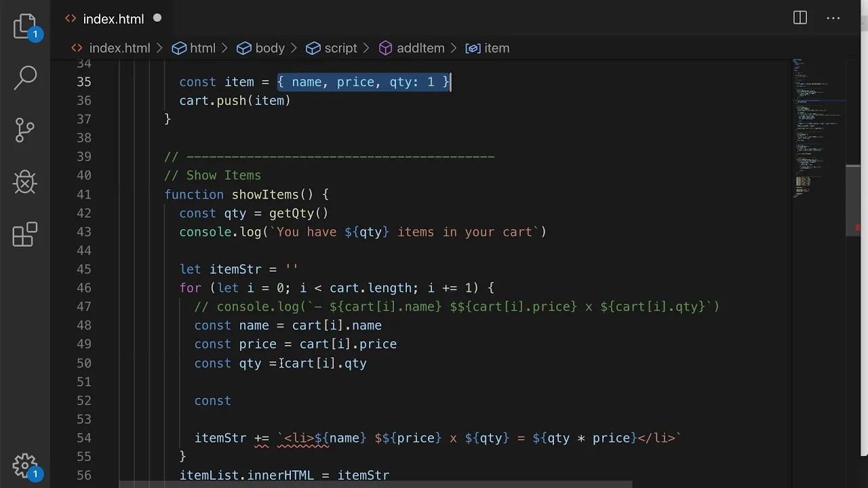Click item in the breadcrumb
868x488 pixels.
click(x=496, y=48)
